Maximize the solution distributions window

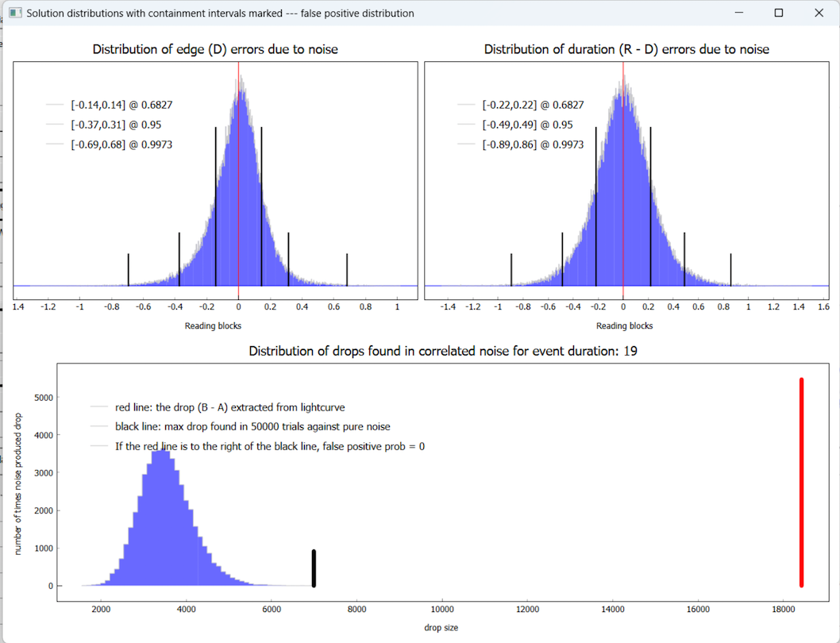tap(779, 13)
